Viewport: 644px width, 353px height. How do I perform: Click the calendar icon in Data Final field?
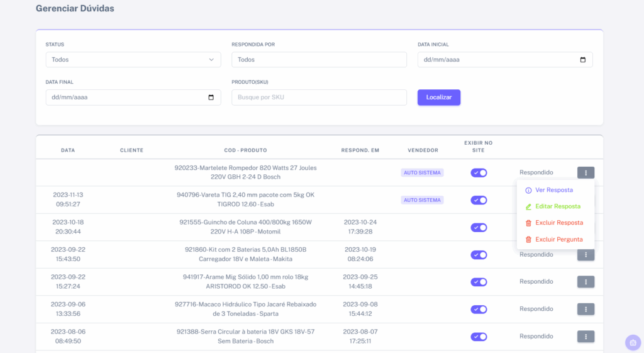click(x=211, y=98)
